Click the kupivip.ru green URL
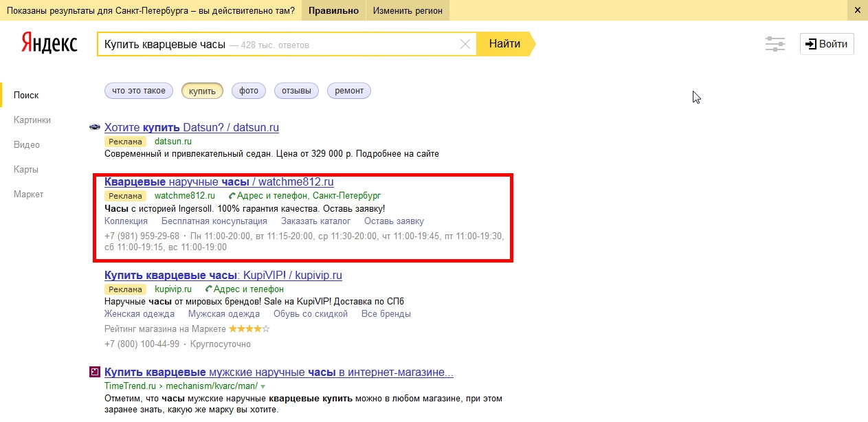868x422 pixels. 173,289
